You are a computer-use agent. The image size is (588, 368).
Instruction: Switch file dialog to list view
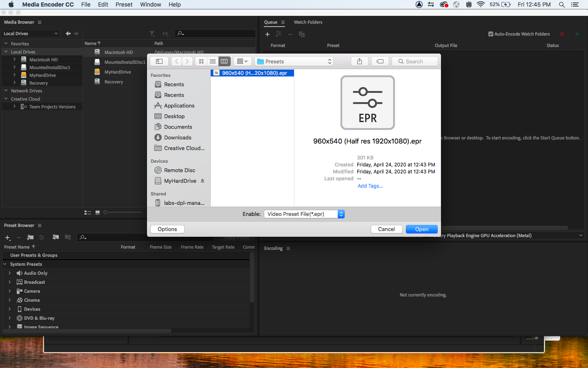(x=213, y=61)
